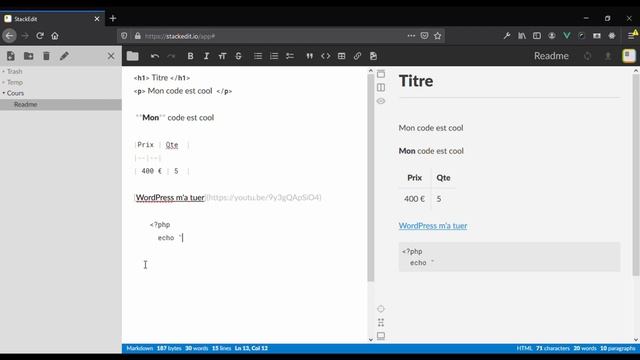Toggle scroll sync crosshair icon
This screenshot has height=360, width=640.
[381, 309]
